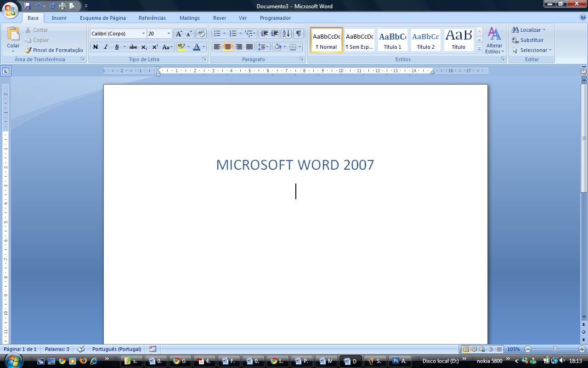This screenshot has width=588, height=368.
Task: Open Tipo de Letra dialog launcher
Action: [204, 59]
